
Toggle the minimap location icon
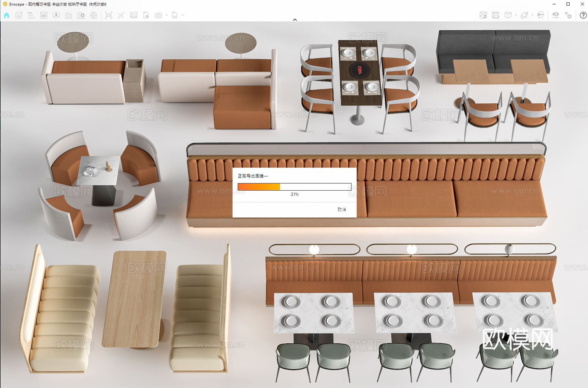point(483,15)
